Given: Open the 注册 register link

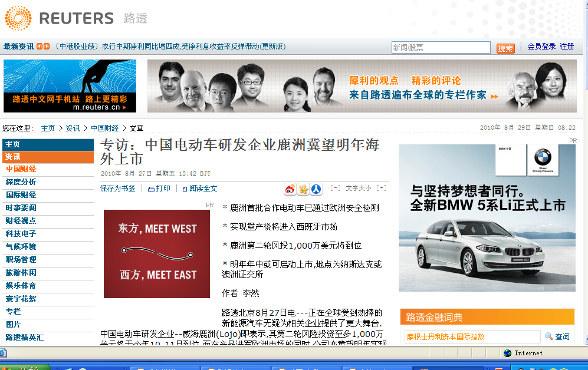Looking at the screenshot, I should click(x=567, y=47).
